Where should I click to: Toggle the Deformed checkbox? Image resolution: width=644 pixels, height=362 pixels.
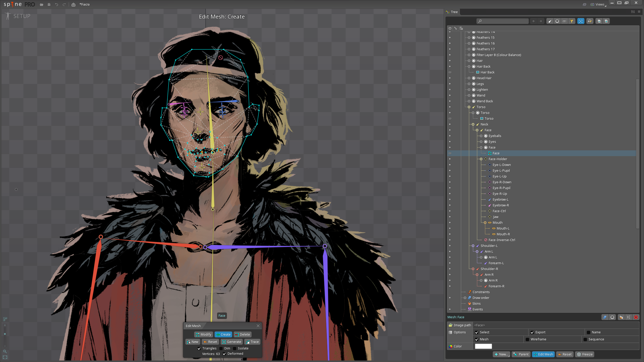pyautogui.click(x=224, y=354)
